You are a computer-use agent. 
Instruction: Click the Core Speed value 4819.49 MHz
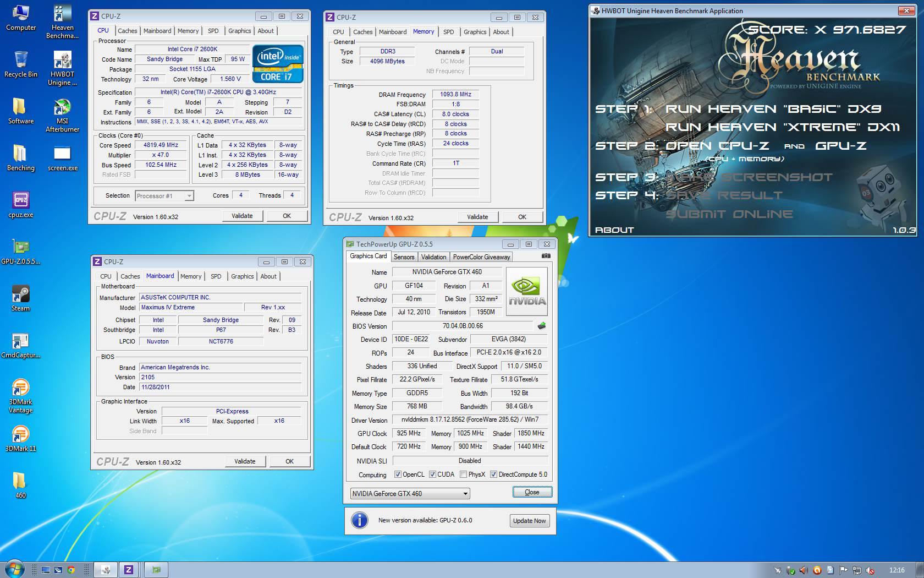coord(161,145)
